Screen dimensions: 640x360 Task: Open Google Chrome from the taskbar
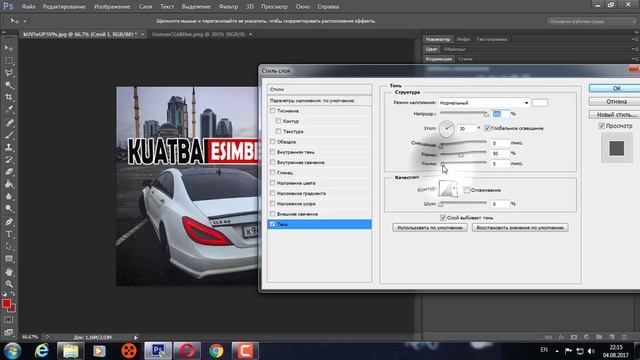(x=216, y=351)
